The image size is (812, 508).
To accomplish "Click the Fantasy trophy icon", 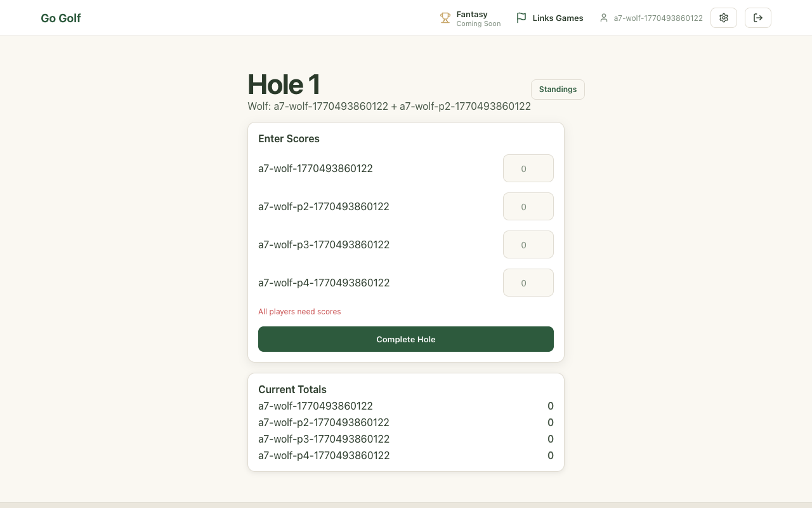I will 445,18.
